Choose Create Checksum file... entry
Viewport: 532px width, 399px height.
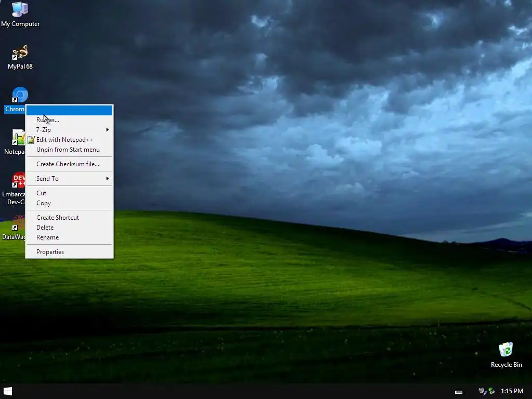point(69,164)
